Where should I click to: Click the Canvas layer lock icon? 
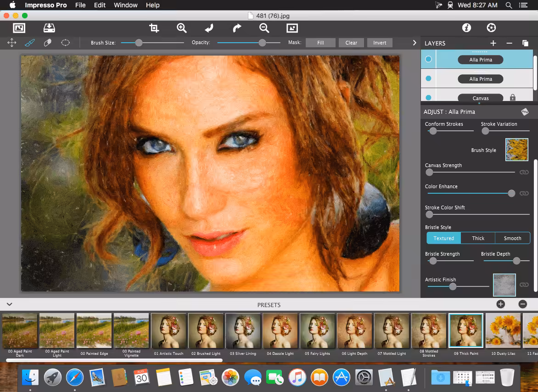(x=513, y=98)
